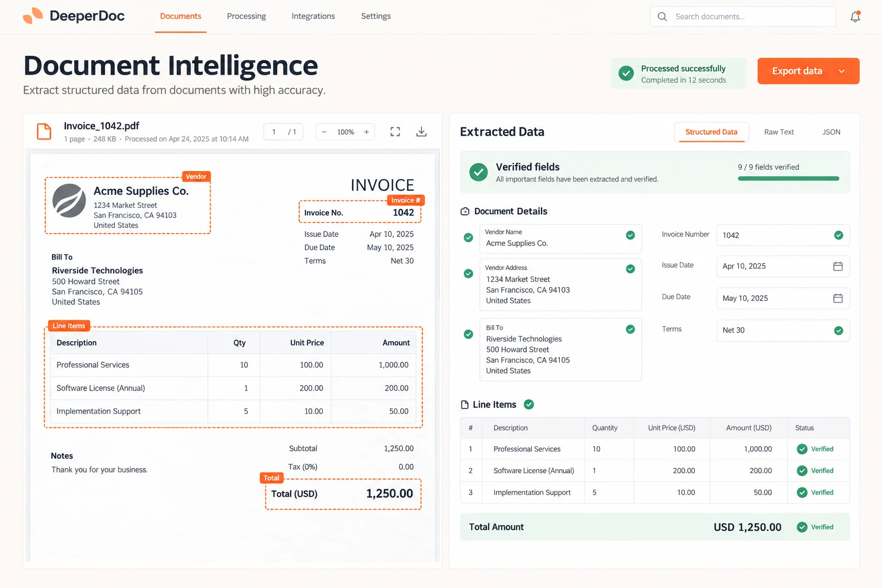Screen dimensions: 882x588
Task: Open the Settings tab
Action: click(376, 16)
